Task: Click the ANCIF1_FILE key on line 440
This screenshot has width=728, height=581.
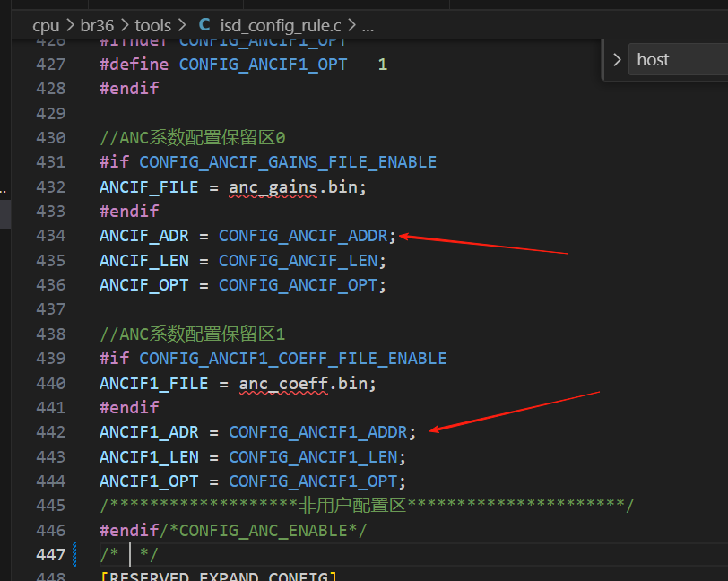Action: point(154,384)
